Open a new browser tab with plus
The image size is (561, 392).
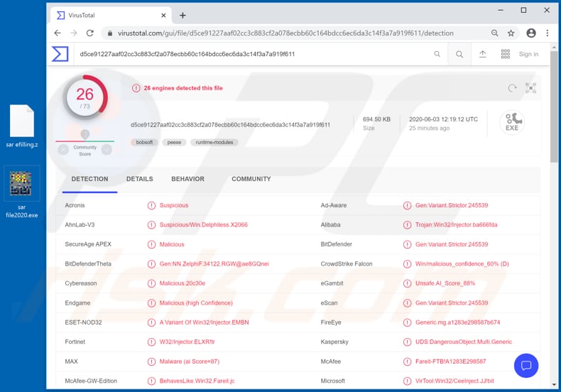[x=183, y=16]
